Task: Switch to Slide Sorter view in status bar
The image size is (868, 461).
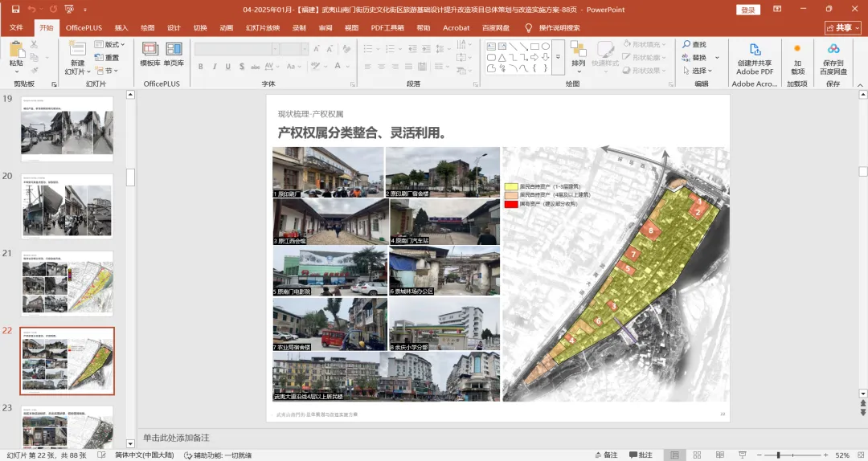Action: click(x=697, y=455)
